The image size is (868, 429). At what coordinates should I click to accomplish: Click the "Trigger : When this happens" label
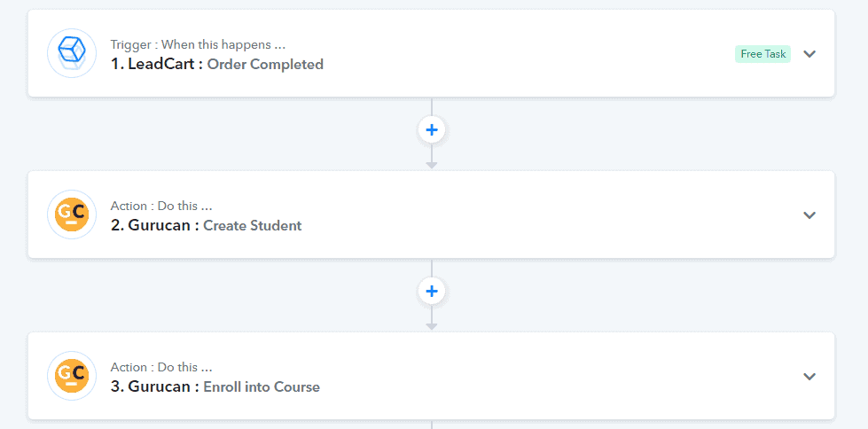point(199,45)
